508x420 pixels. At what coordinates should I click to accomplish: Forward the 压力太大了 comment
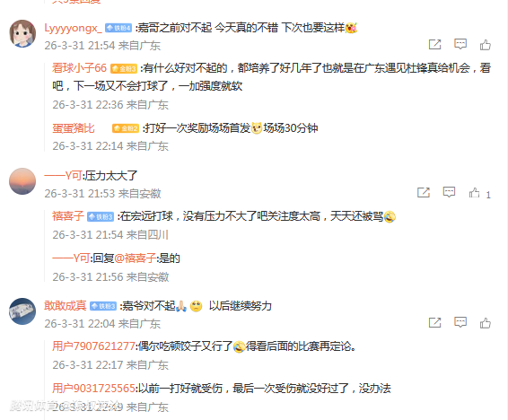point(423,192)
